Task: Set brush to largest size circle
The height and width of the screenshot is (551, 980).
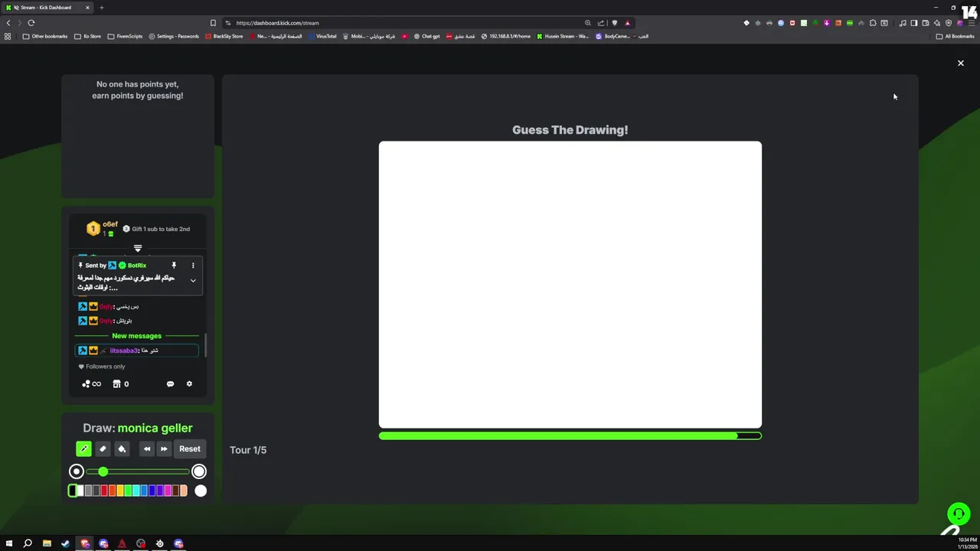Action: (x=199, y=471)
